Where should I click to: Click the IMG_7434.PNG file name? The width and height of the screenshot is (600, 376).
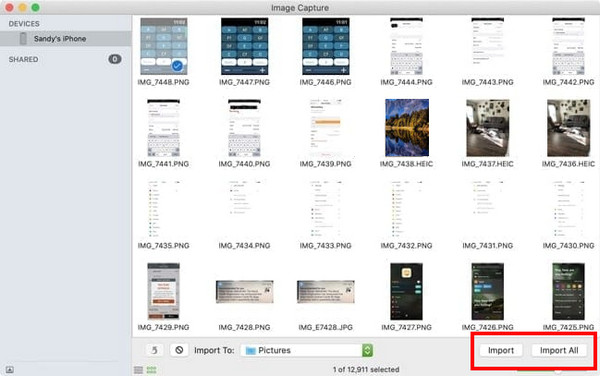click(x=245, y=246)
